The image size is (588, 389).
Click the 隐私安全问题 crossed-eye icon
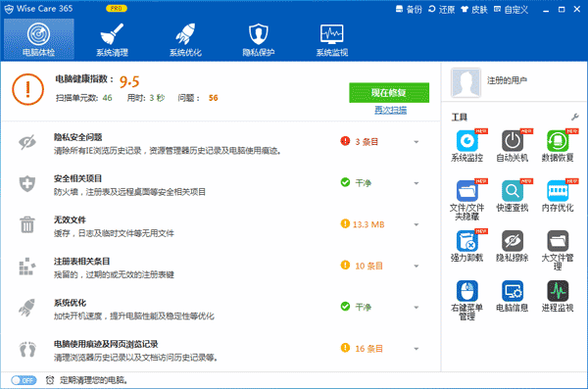(27, 142)
